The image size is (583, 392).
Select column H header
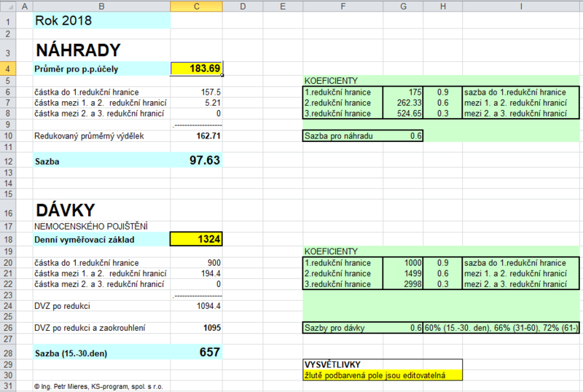(443, 7)
